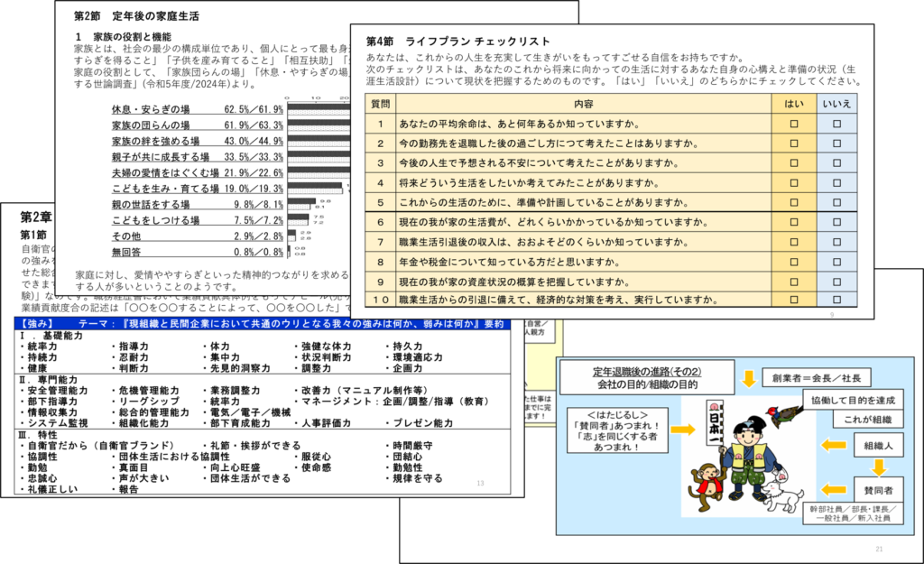Click the はい column header
This screenshot has width=924, height=564.
[x=794, y=104]
